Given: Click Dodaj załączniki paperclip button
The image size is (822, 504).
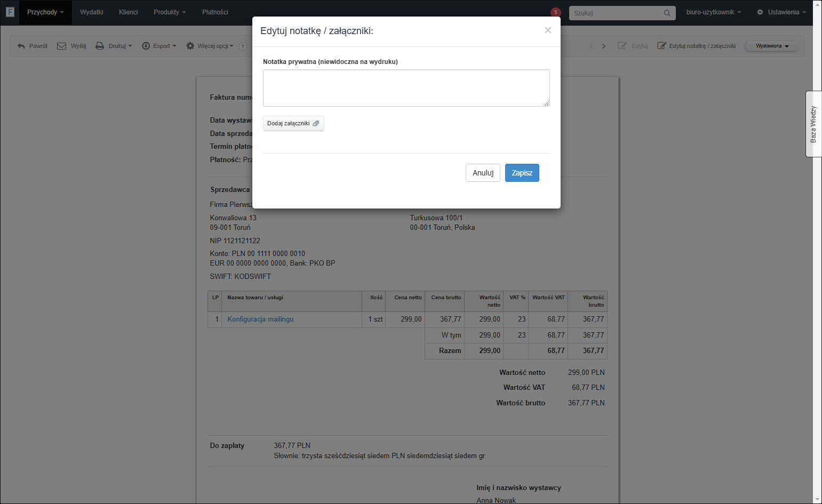Looking at the screenshot, I should coord(293,123).
